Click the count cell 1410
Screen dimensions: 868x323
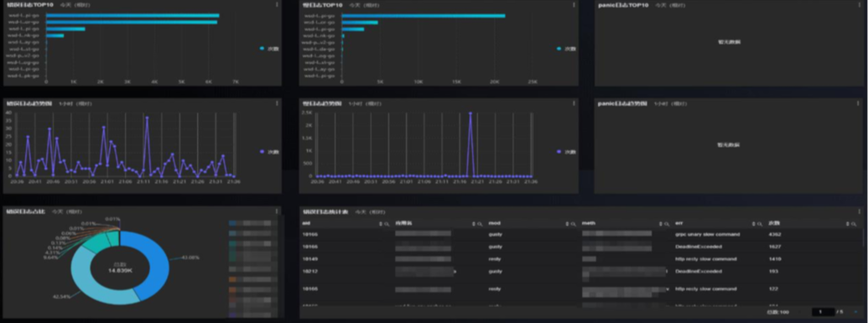pyautogui.click(x=774, y=258)
